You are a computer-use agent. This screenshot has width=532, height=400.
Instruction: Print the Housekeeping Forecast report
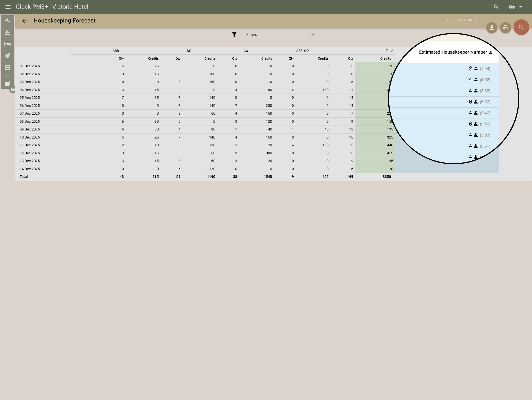[x=505, y=28]
